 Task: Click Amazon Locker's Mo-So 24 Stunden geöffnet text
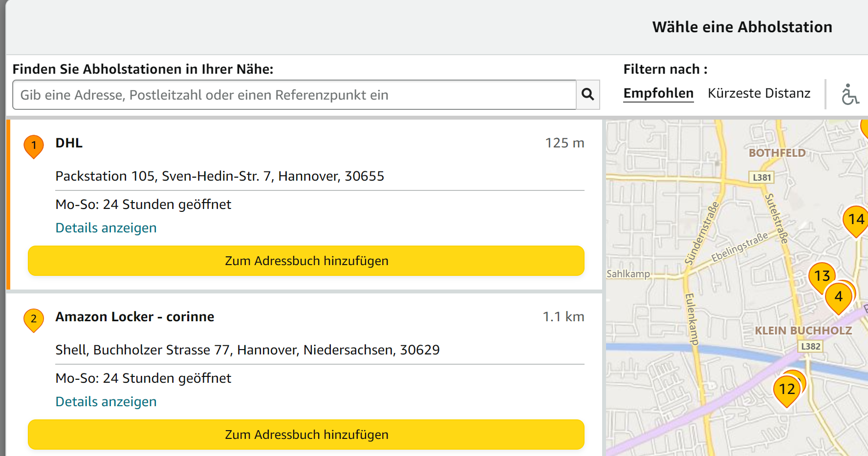pyautogui.click(x=143, y=378)
